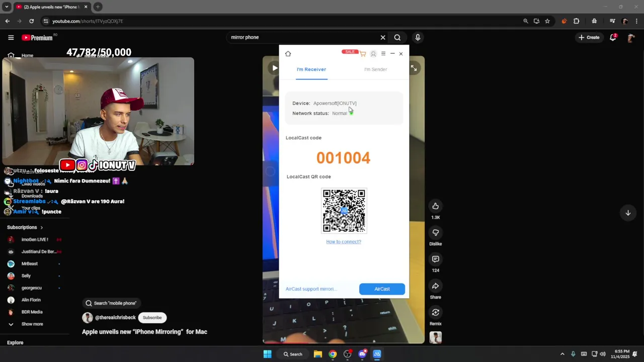Open the Chrome three-dot menu
Viewport: 644px width, 362px height.
tap(637, 21)
